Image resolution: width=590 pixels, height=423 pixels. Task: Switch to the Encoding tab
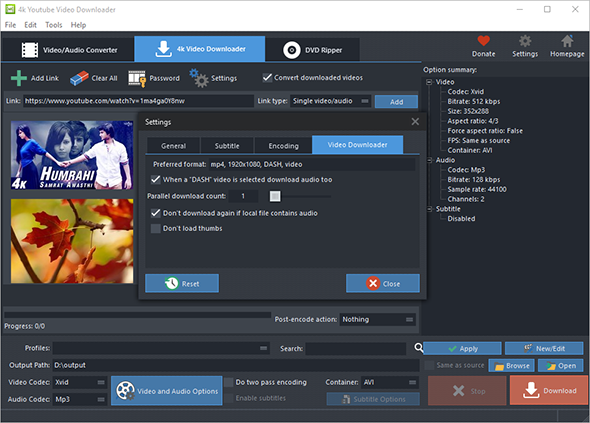pos(283,146)
